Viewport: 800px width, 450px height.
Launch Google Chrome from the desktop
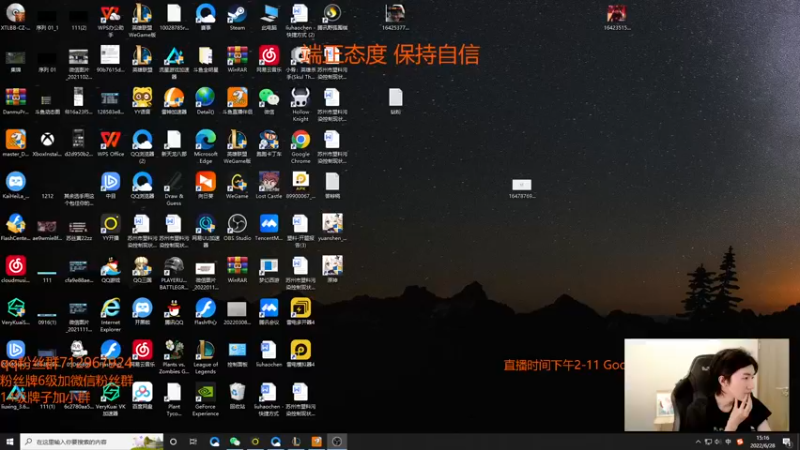coord(301,146)
